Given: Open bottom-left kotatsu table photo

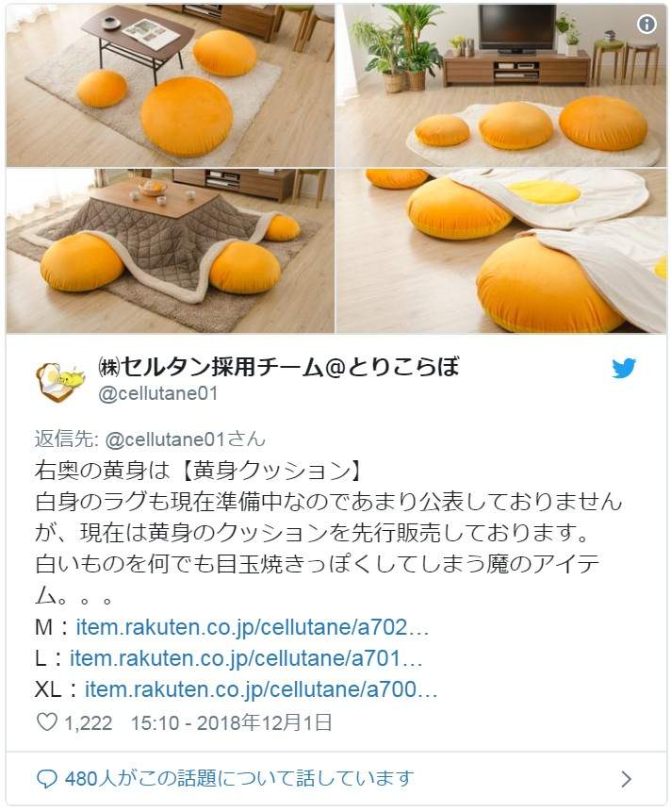Looking at the screenshot, I should (x=171, y=251).
